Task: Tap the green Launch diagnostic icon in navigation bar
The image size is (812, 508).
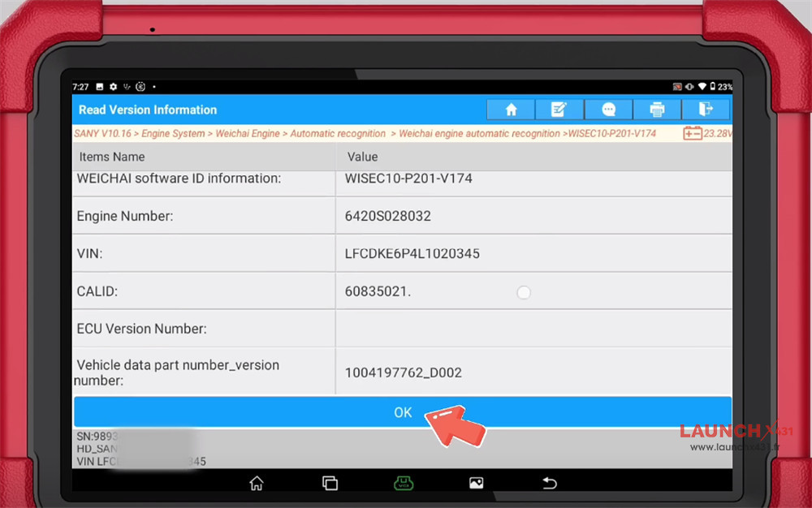Action: pyautogui.click(x=404, y=483)
